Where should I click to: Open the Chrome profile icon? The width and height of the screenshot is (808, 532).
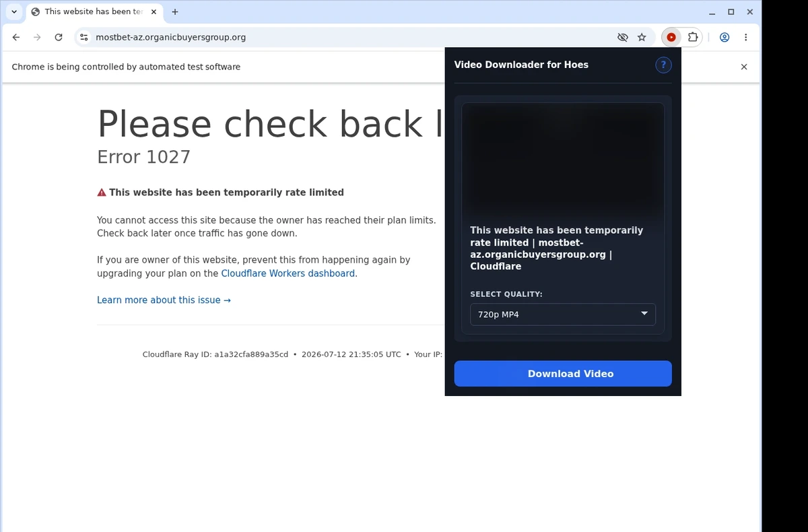[x=725, y=38]
